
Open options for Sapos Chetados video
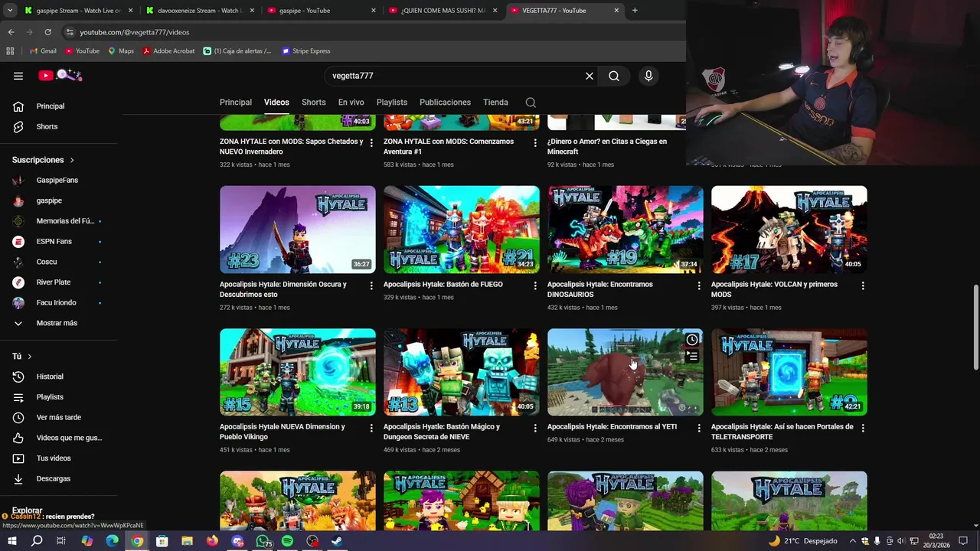pos(371,143)
